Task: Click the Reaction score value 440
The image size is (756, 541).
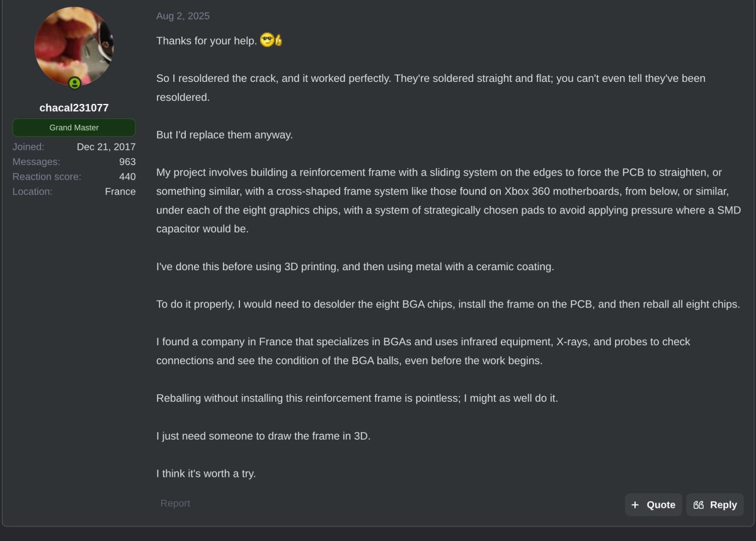Action: point(127,177)
